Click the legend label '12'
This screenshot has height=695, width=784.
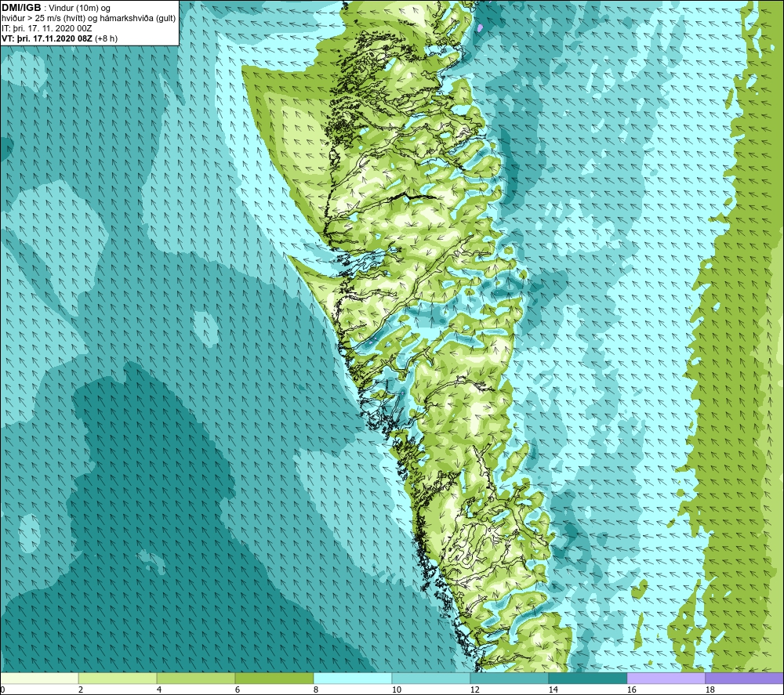[x=474, y=690]
